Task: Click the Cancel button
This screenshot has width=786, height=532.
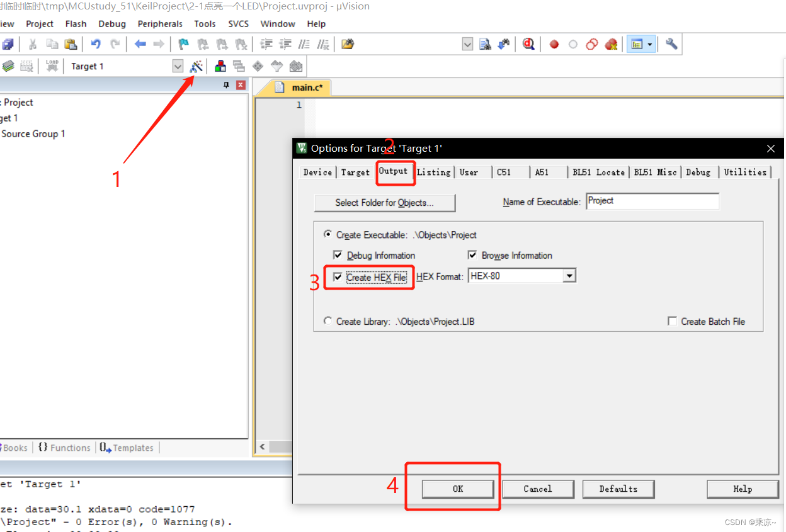Action: click(x=538, y=489)
